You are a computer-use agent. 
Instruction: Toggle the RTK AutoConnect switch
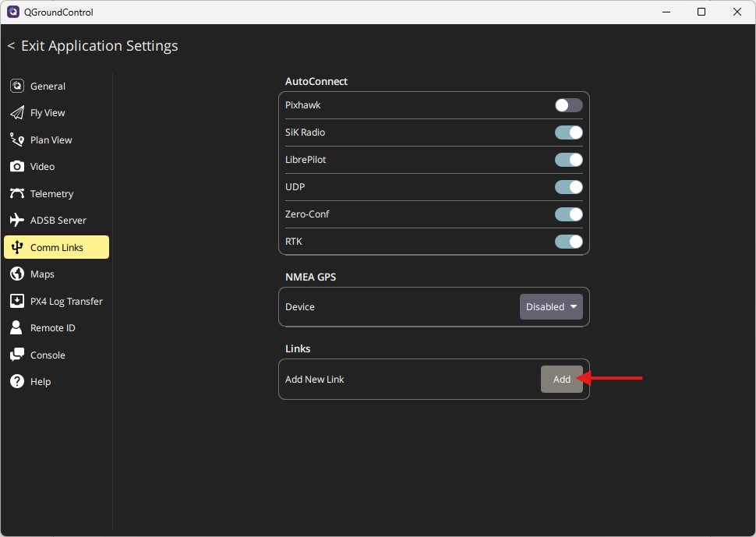point(568,242)
